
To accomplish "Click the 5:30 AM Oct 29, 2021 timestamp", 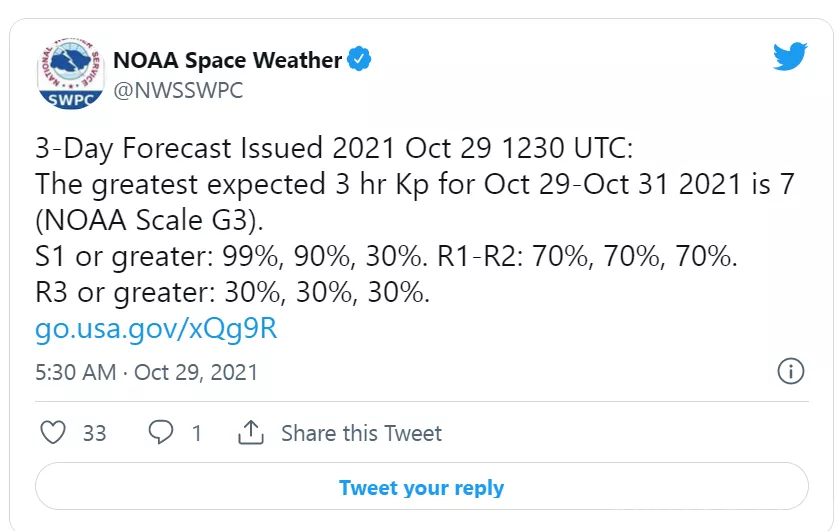I will tap(146, 372).
